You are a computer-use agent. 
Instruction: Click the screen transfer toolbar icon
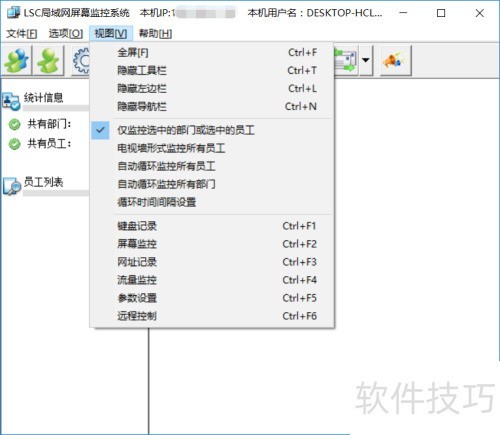coord(346,60)
